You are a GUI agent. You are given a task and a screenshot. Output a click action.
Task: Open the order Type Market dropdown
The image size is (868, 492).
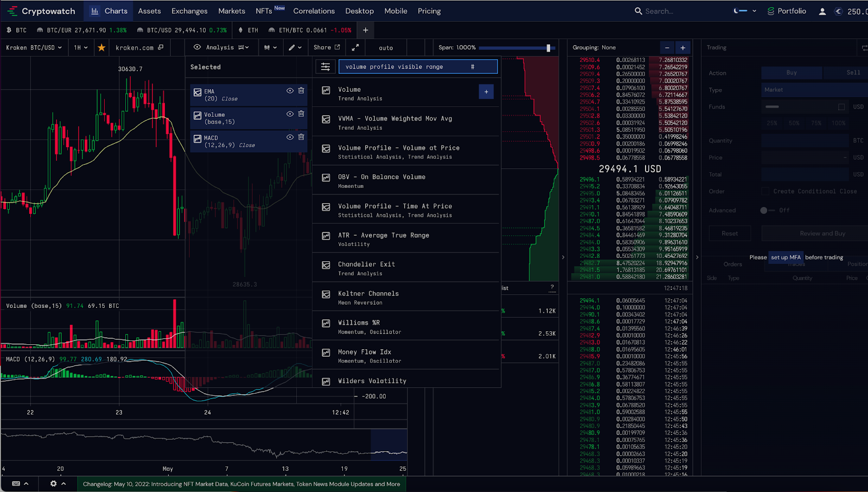815,90
